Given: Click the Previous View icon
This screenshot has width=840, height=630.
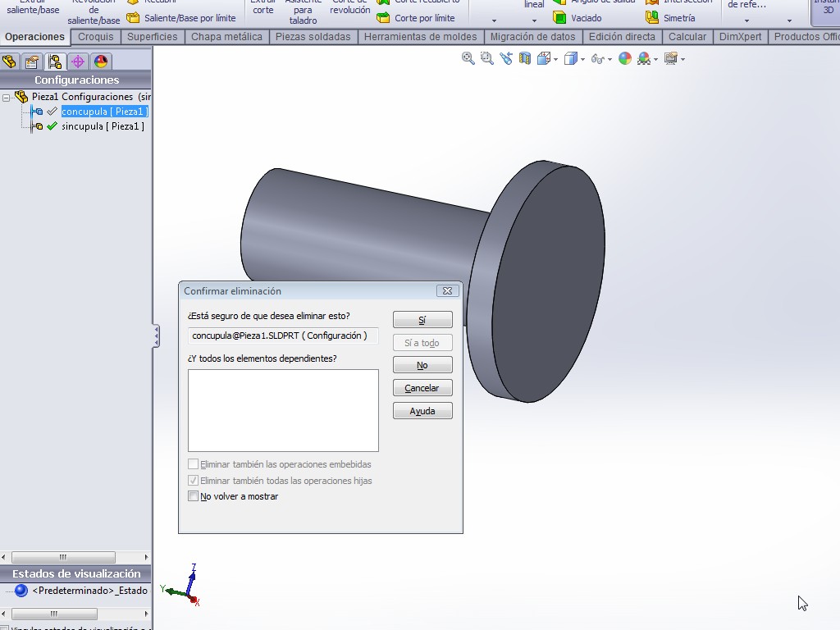Looking at the screenshot, I should pos(506,58).
